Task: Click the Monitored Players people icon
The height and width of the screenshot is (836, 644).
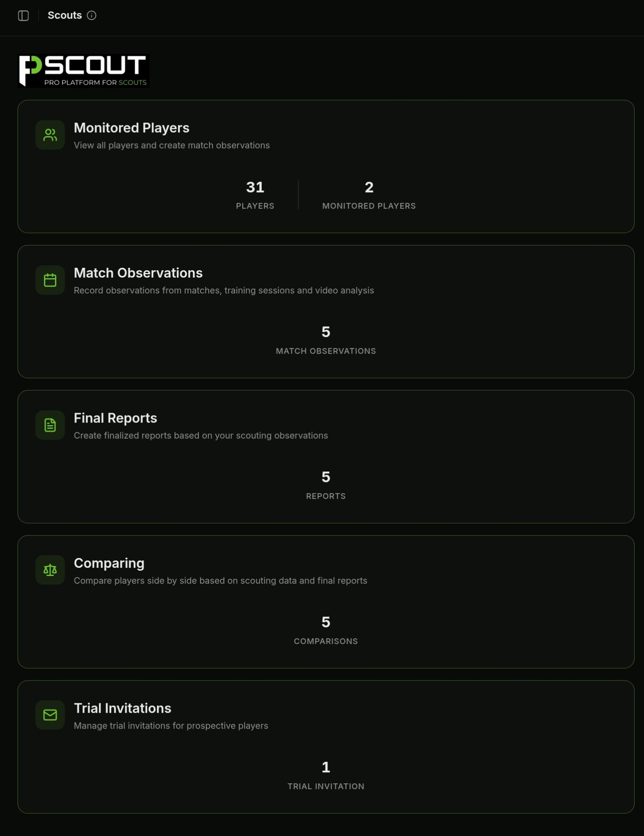Action: point(50,135)
